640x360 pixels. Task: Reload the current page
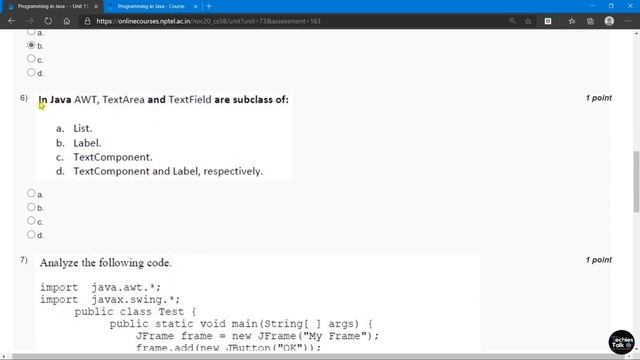(48, 21)
